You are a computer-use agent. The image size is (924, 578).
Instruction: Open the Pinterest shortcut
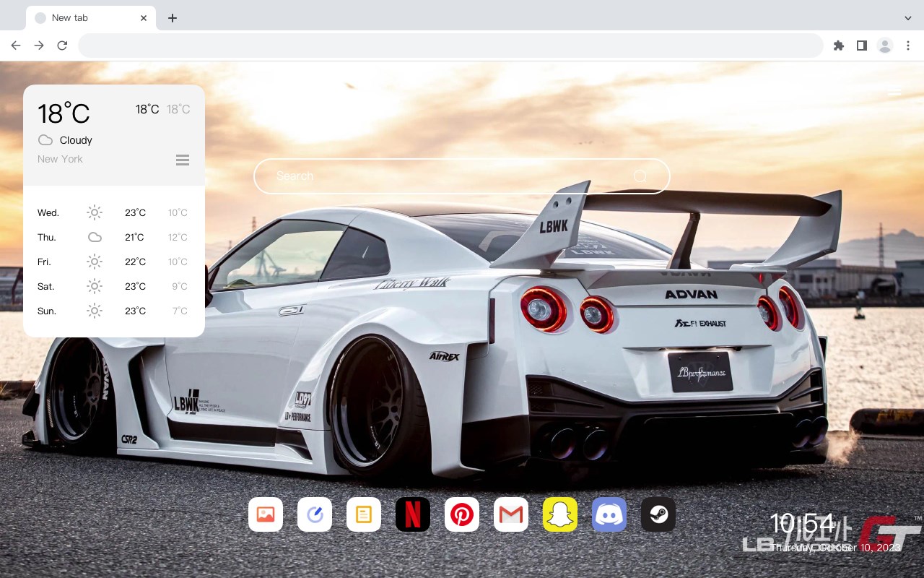click(x=462, y=514)
